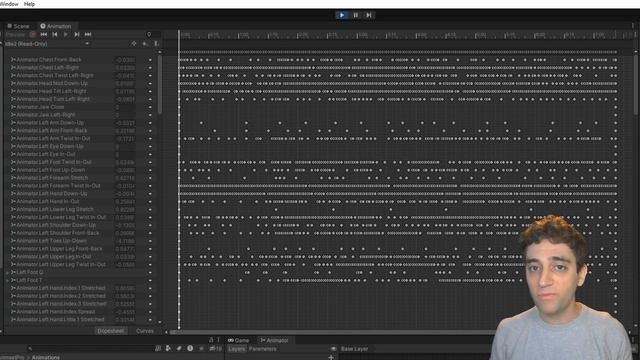Click the Add Event icon
Image resolution: width=640 pixels, height=360 pixels.
156,44
